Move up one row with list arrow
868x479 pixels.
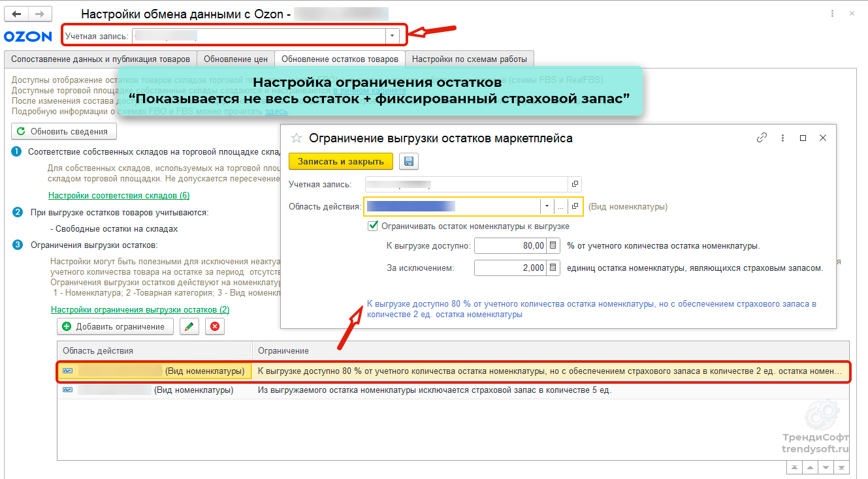click(x=811, y=468)
